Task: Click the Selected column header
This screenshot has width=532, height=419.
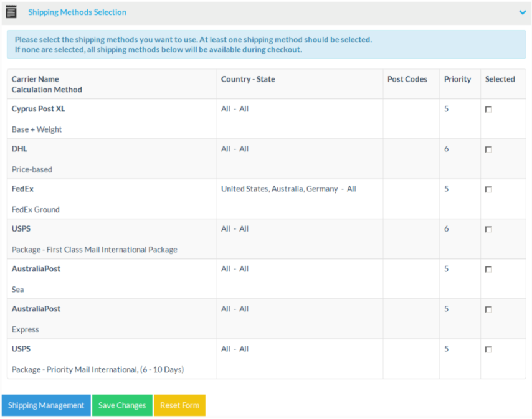Action: (x=500, y=79)
